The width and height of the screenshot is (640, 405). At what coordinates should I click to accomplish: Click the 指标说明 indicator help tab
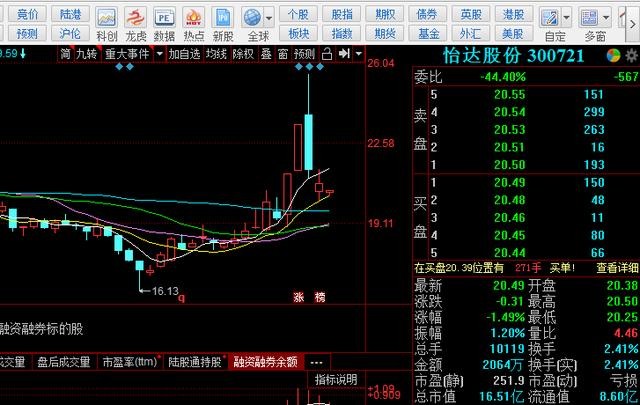click(336, 380)
